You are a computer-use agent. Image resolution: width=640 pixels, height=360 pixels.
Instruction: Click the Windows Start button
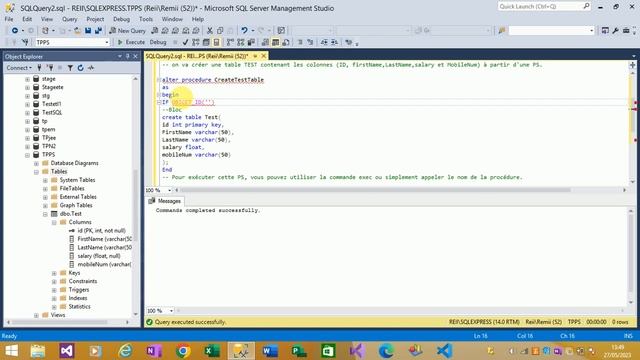11,351
